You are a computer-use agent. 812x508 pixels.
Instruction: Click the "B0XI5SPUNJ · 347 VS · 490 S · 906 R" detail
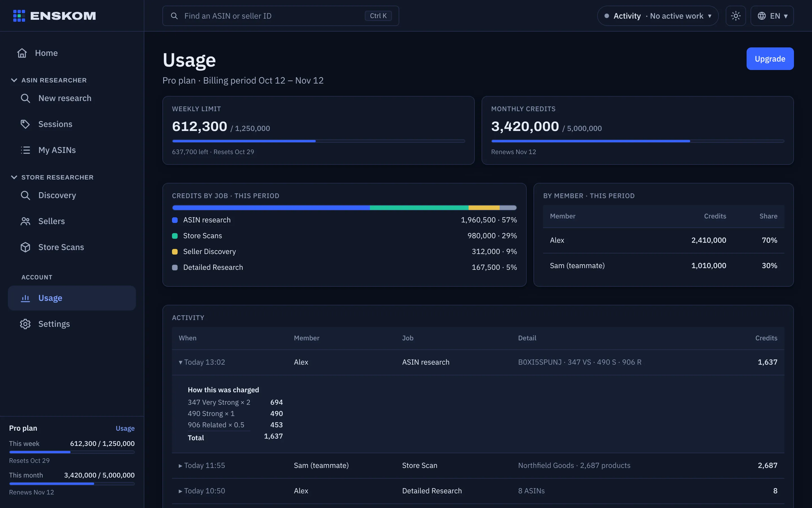point(579,362)
